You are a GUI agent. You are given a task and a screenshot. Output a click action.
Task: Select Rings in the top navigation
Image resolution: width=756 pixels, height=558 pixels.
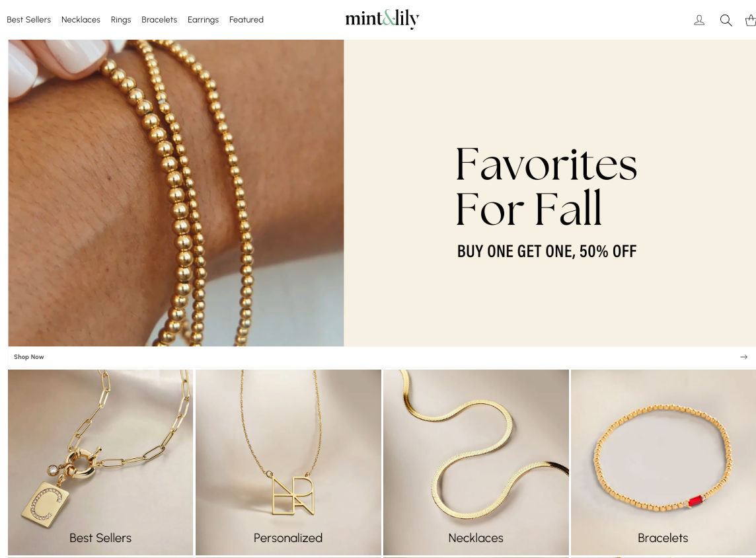tap(121, 20)
